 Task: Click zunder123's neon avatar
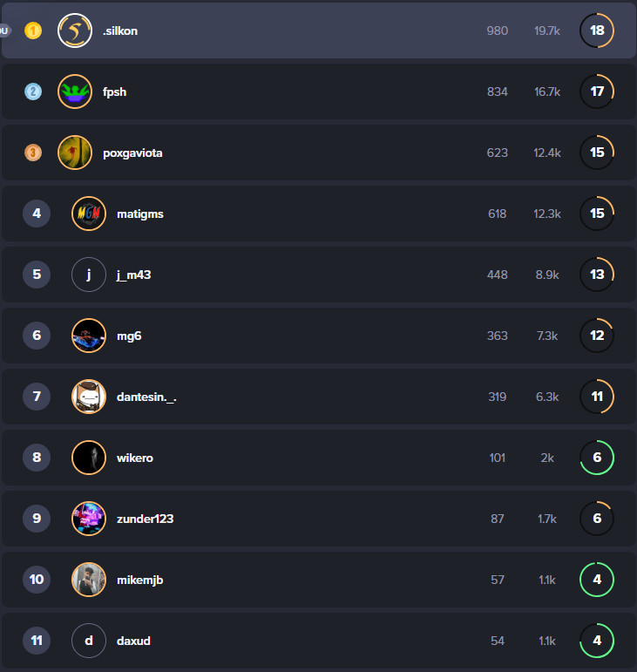click(89, 519)
